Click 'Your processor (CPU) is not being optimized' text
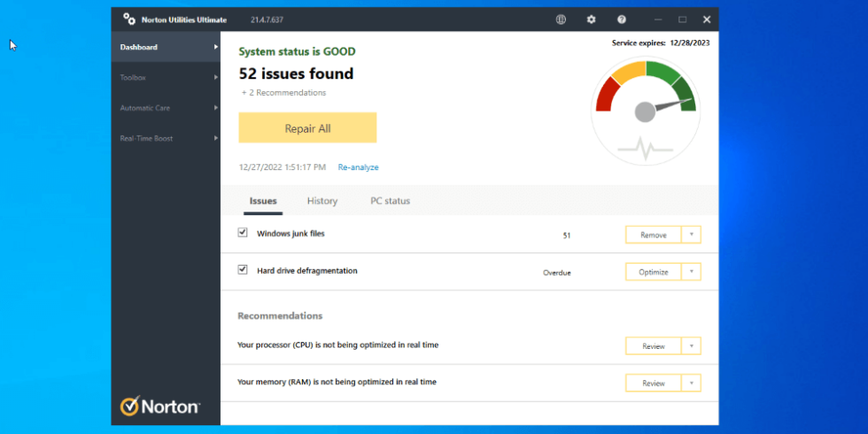The image size is (868, 434). point(337,345)
